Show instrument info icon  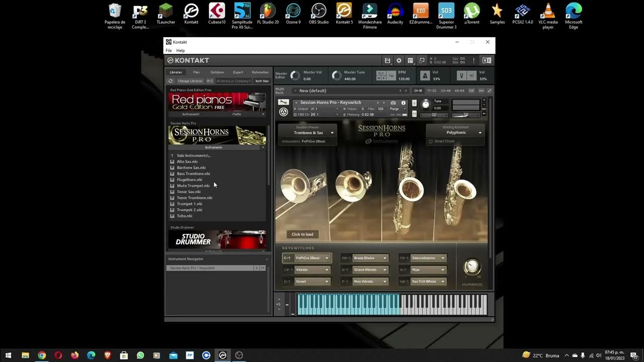tap(403, 103)
